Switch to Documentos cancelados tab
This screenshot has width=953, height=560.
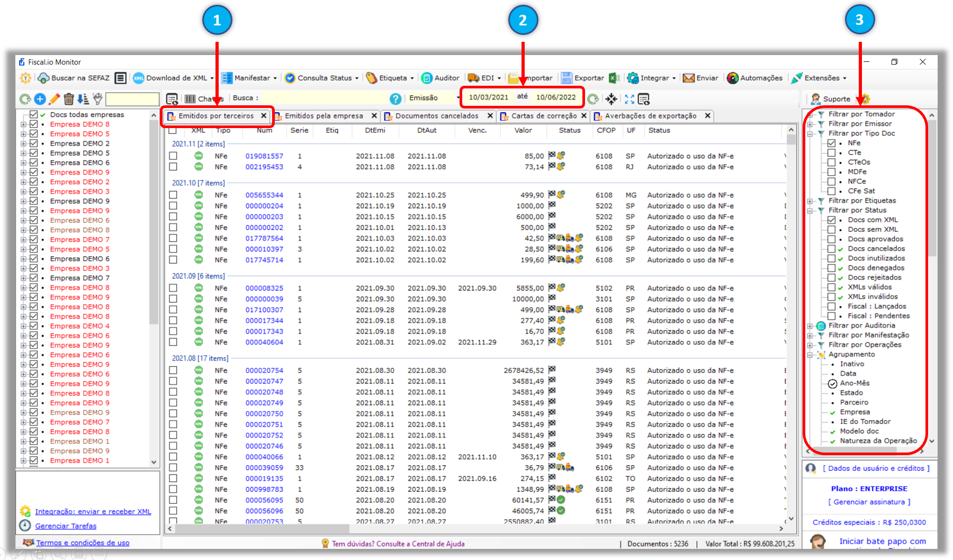click(436, 116)
